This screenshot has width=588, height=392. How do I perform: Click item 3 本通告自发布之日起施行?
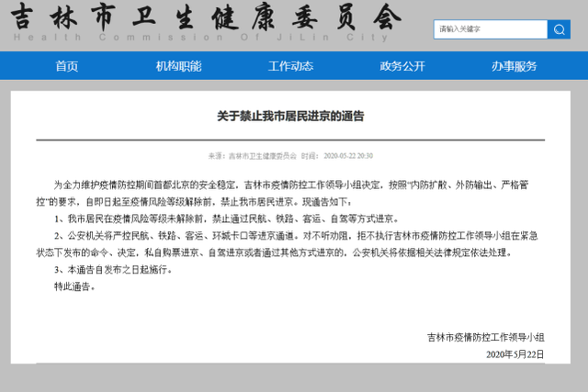[113, 270]
